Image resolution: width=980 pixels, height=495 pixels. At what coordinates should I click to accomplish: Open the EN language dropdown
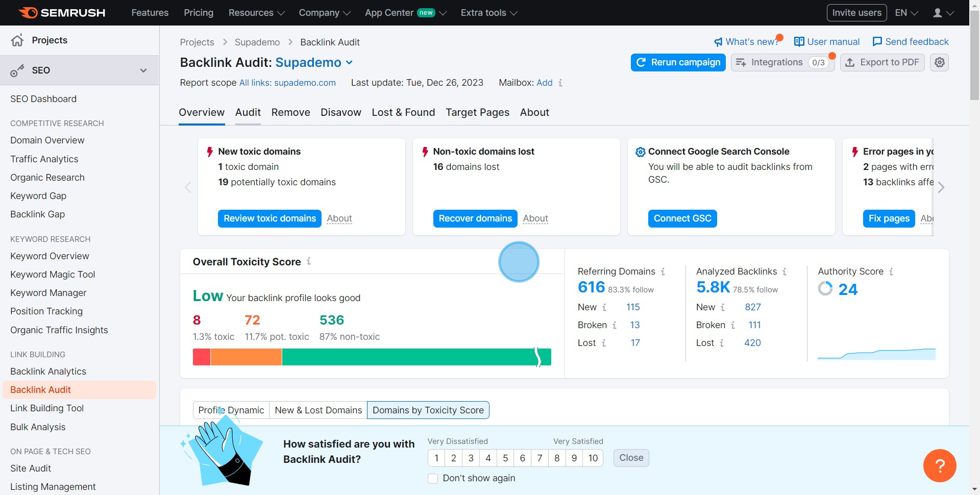coord(906,13)
